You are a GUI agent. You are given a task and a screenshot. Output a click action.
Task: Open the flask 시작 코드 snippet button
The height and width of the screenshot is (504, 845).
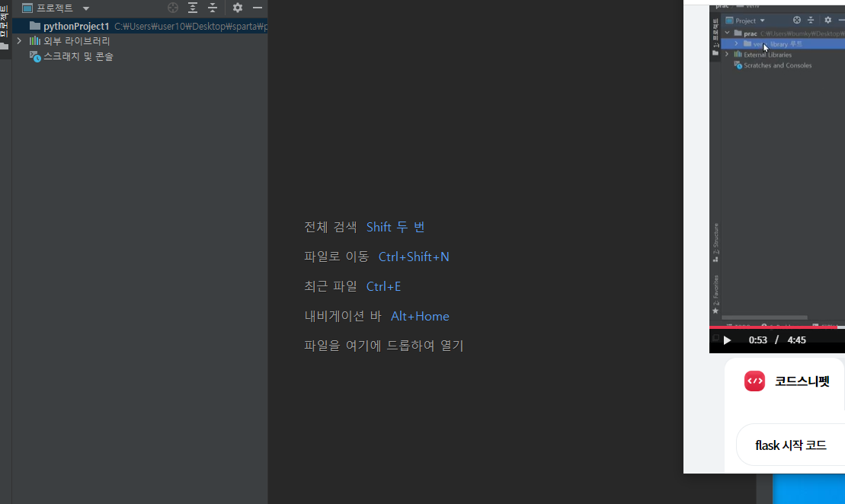pos(791,445)
